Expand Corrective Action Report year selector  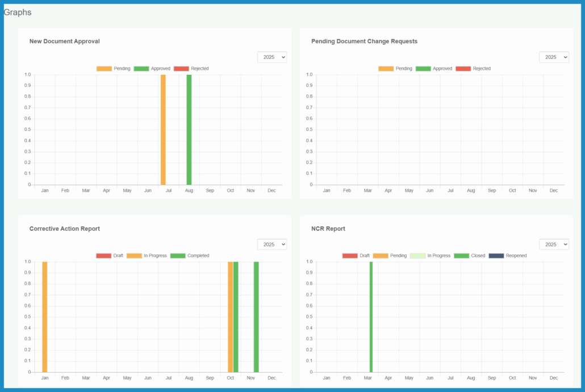pyautogui.click(x=272, y=245)
